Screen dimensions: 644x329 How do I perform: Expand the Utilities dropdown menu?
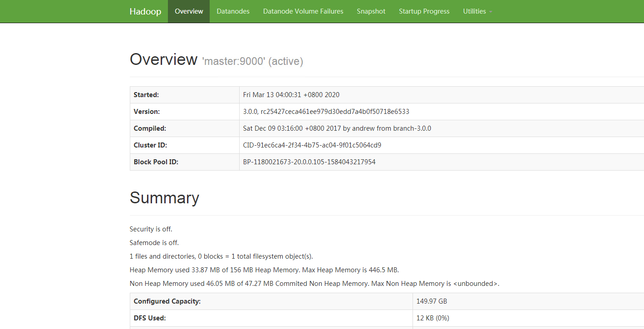click(477, 11)
